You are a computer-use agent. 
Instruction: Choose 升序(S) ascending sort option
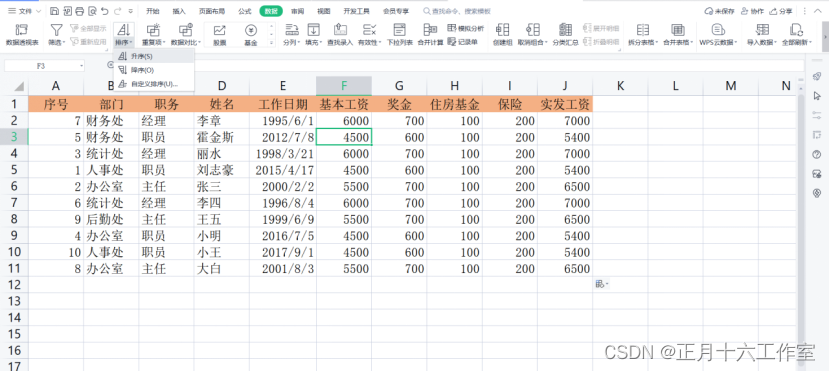pyautogui.click(x=154, y=56)
